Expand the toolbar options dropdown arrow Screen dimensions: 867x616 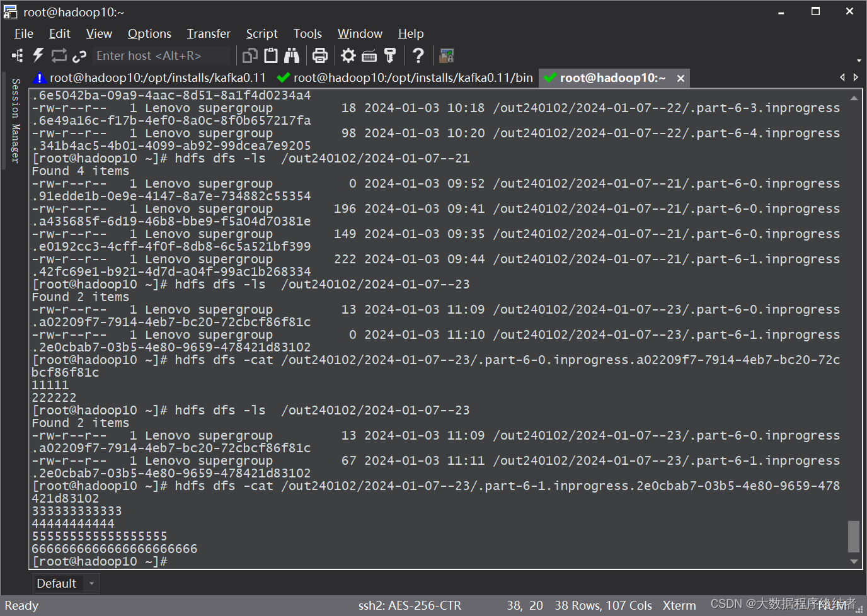[x=859, y=61]
